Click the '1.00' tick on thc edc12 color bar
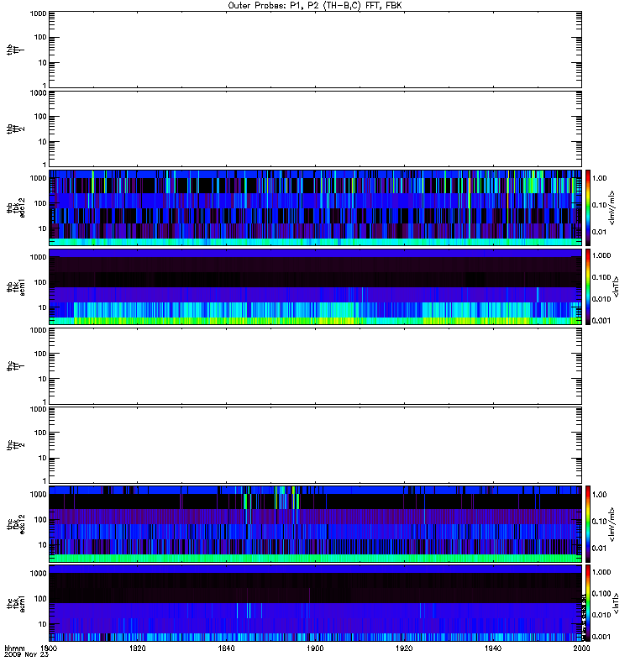Screen dimensions: 630x672 click(599, 494)
